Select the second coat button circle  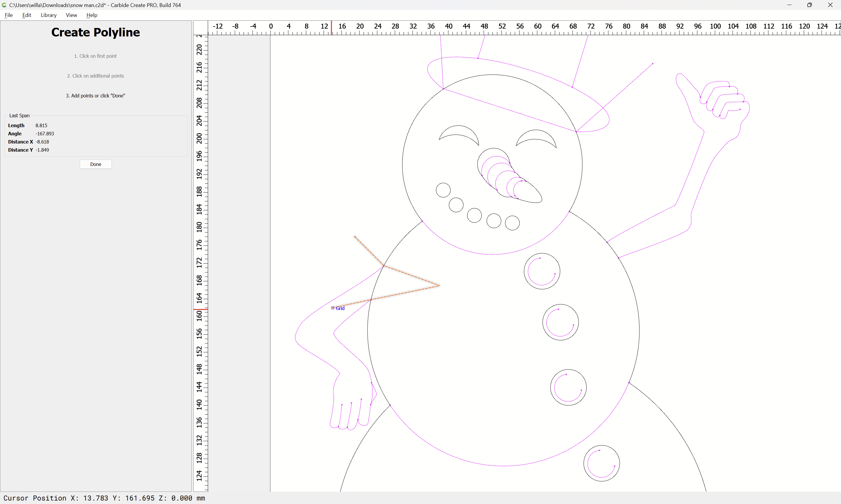(x=561, y=322)
